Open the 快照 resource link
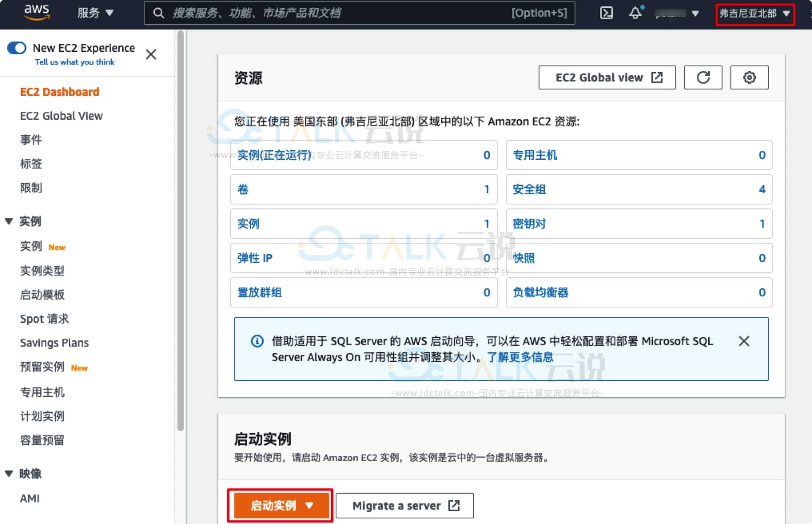The height and width of the screenshot is (524, 812). pos(523,258)
